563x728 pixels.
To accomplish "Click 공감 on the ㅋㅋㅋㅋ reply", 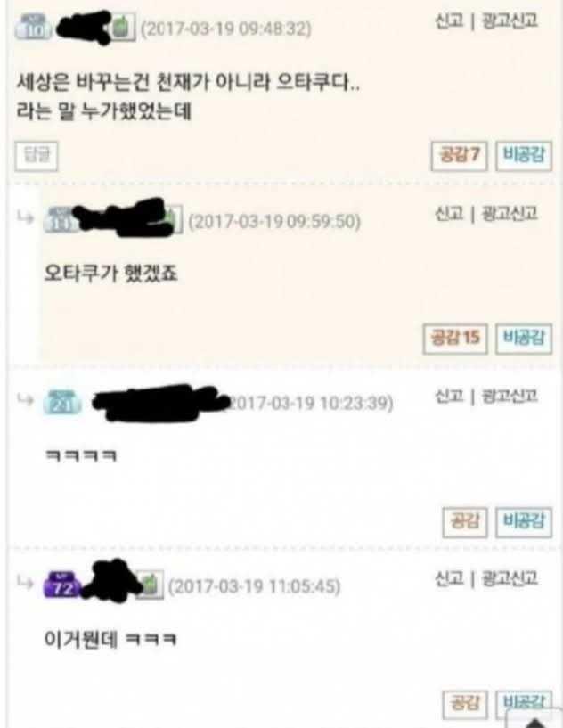I will pos(465,522).
